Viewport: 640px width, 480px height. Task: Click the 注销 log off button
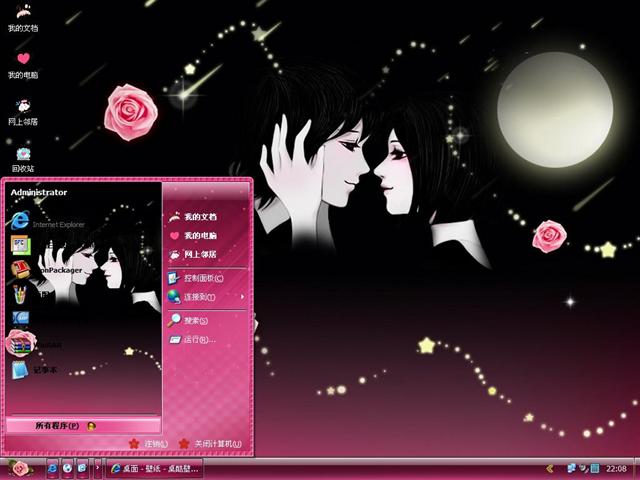click(148, 444)
